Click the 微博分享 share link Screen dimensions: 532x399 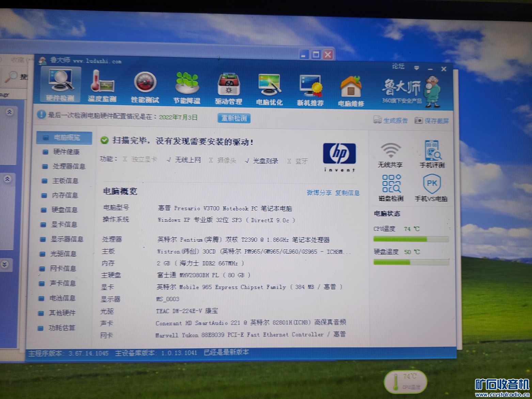tap(319, 193)
